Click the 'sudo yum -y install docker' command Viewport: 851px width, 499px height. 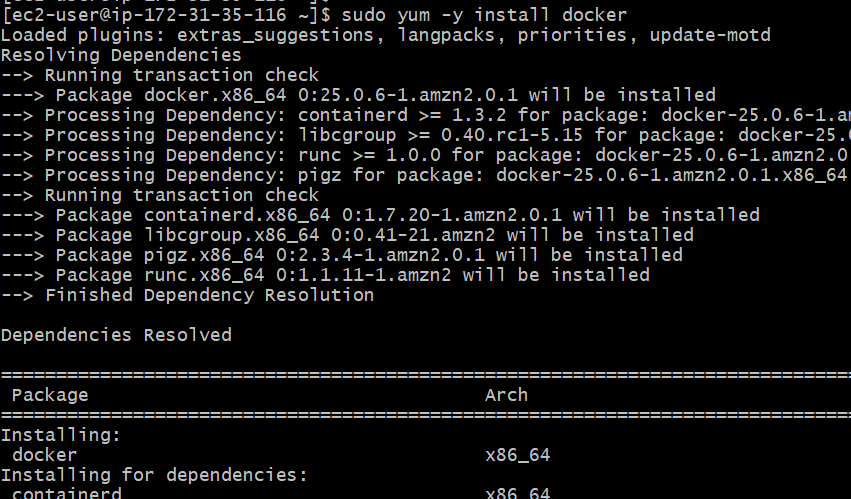coord(484,15)
